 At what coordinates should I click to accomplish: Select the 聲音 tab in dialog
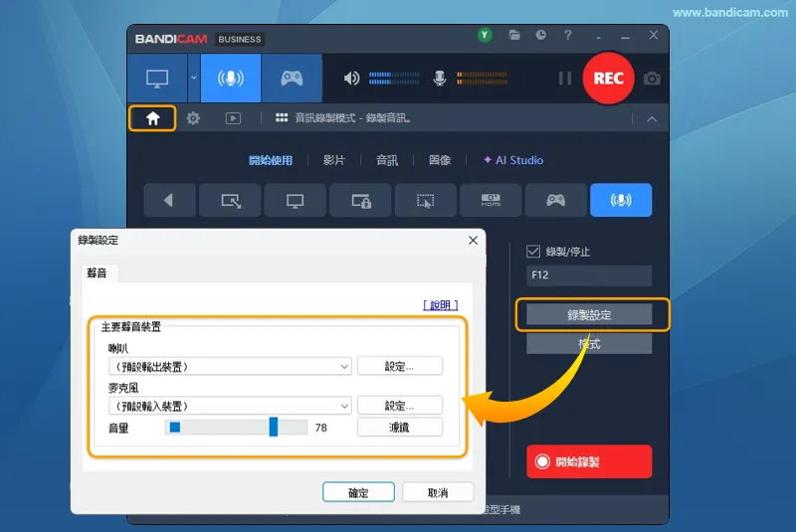click(97, 273)
